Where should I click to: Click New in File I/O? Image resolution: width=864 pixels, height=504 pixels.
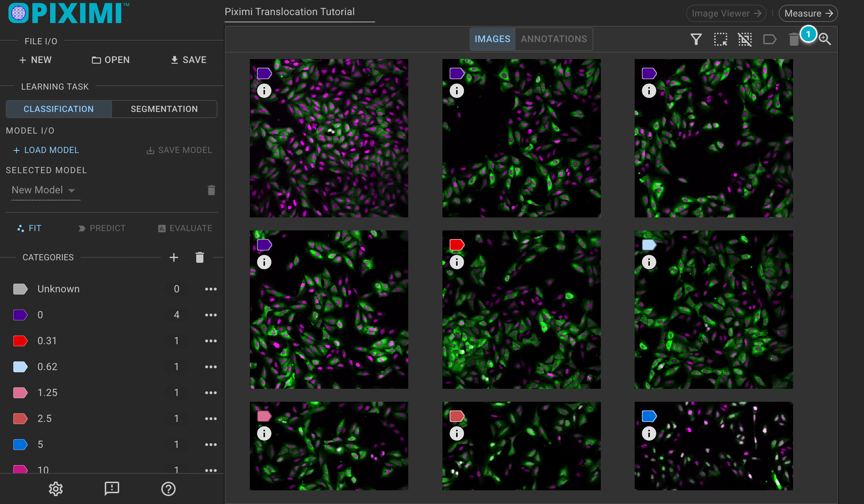(35, 60)
